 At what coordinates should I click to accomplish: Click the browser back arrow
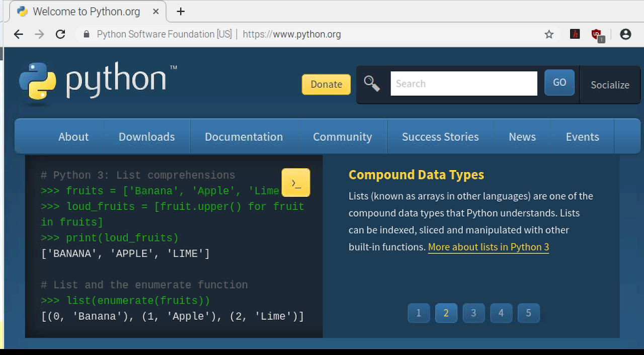tap(19, 34)
